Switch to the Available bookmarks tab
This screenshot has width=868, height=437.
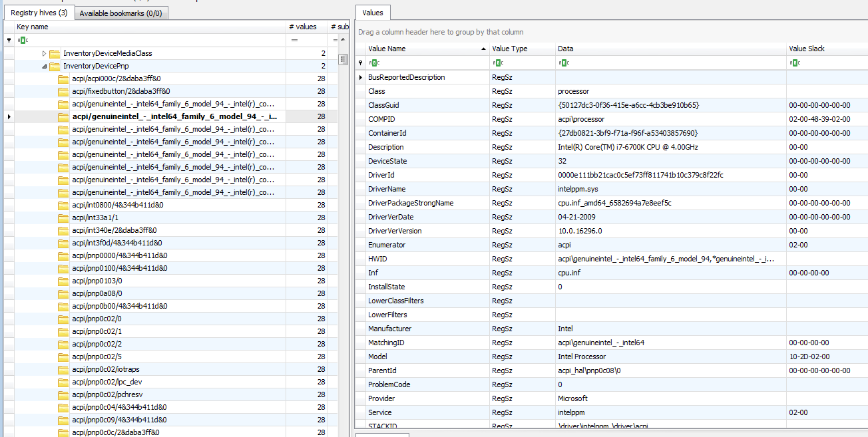[x=120, y=13]
